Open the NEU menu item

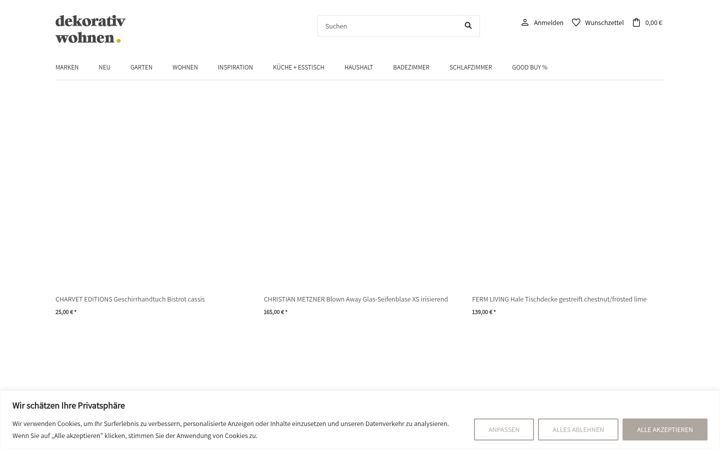pos(104,67)
